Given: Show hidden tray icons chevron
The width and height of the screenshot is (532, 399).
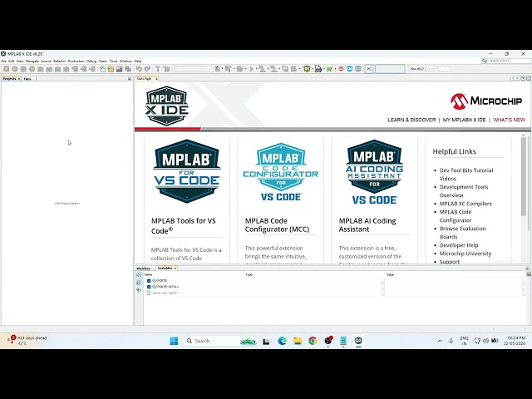Looking at the screenshot, I should pyautogui.click(x=440, y=341).
